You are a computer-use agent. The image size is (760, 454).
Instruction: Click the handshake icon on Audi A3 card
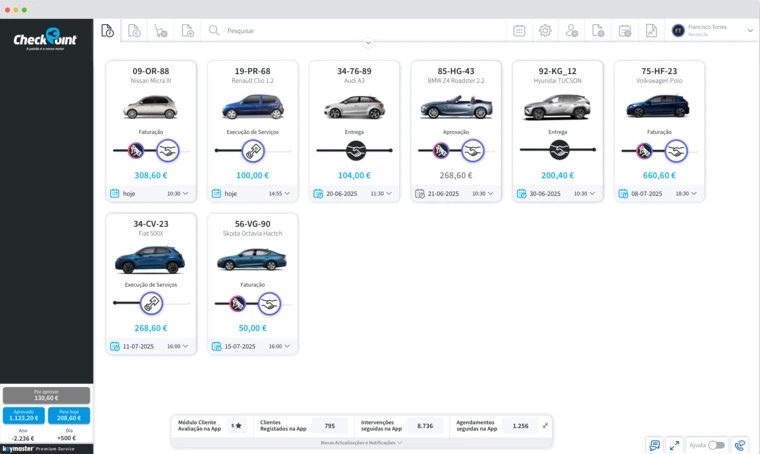click(x=354, y=150)
